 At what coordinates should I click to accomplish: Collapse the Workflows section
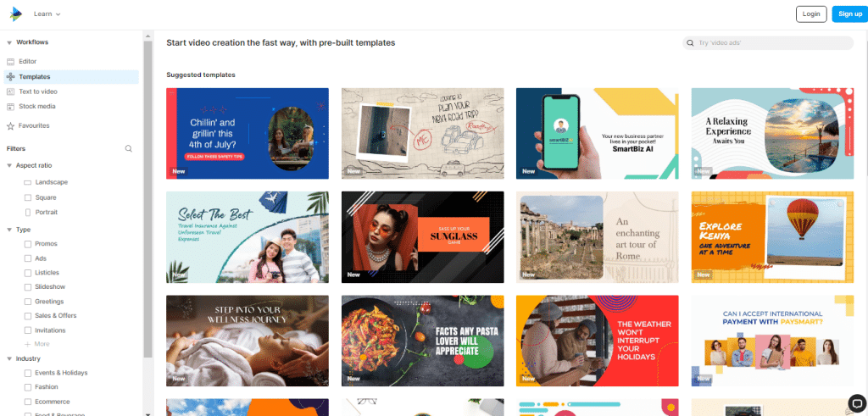tap(9, 42)
